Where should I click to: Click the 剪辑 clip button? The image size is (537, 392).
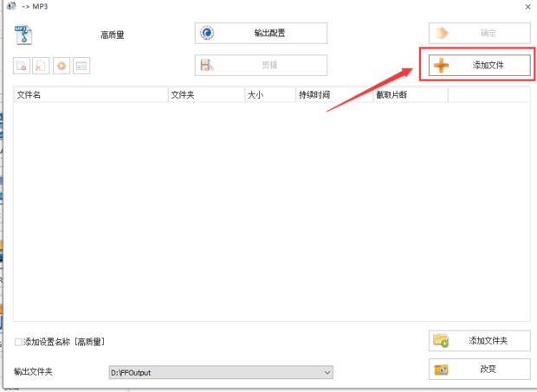pyautogui.click(x=261, y=65)
